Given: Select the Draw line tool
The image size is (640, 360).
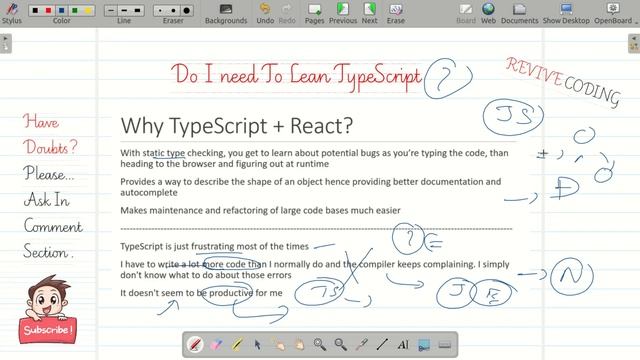Looking at the screenshot, I should [x=382, y=344].
